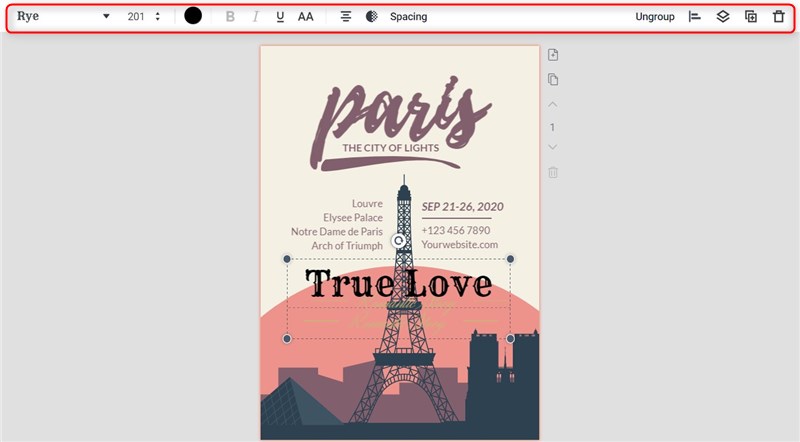Open the Spacing menu
This screenshot has height=442, width=800.
pyautogui.click(x=408, y=17)
